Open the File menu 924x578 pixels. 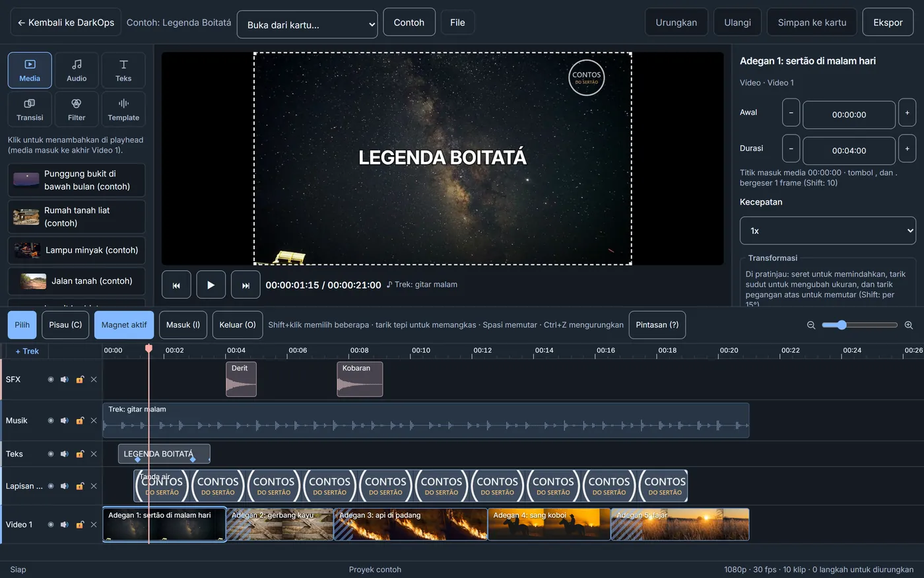[457, 22]
